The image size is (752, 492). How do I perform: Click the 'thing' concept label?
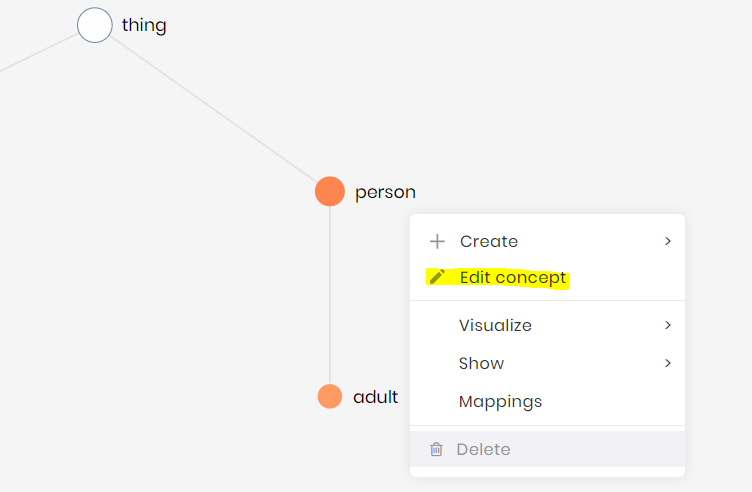click(x=144, y=25)
